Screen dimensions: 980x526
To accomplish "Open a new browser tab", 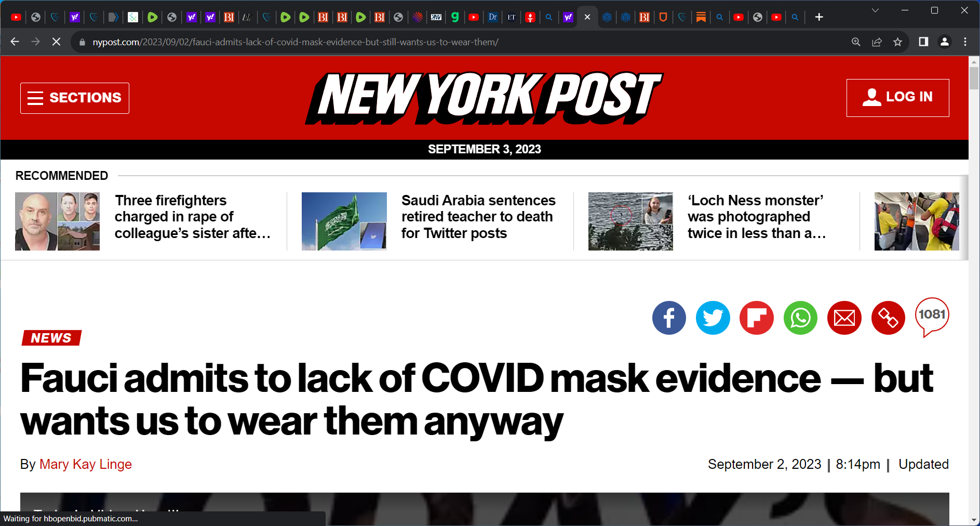I will point(819,17).
